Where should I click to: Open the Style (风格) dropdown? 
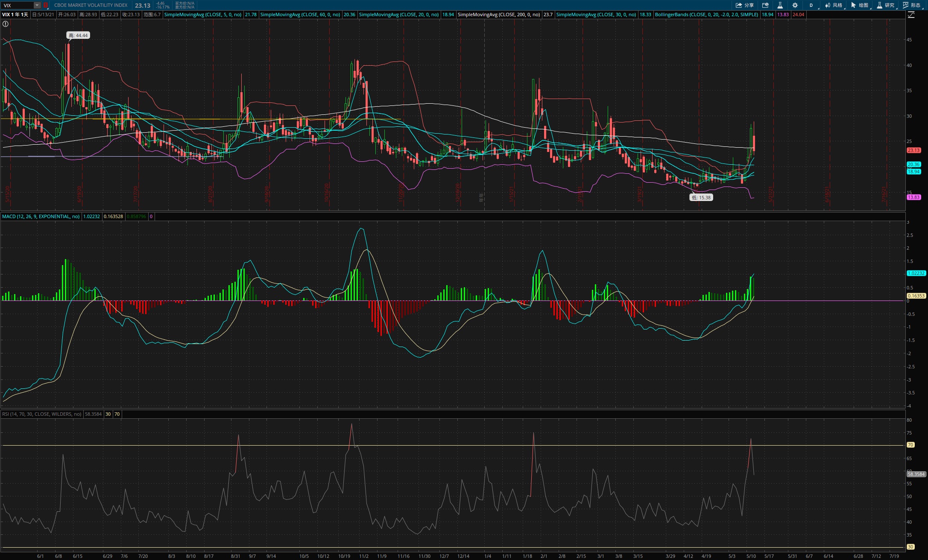(x=834, y=5)
